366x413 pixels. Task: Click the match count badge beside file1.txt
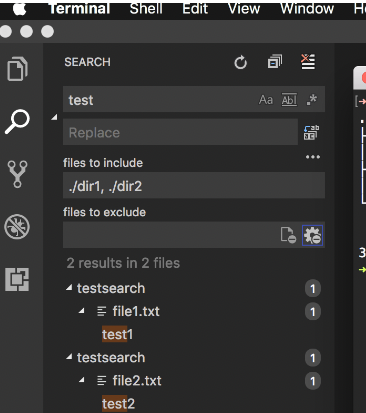pos(313,312)
